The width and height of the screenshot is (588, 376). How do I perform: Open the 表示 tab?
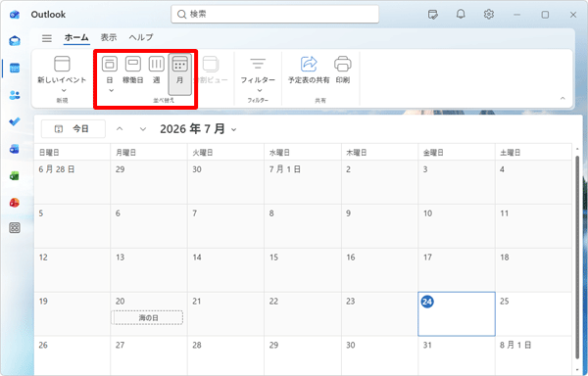[x=109, y=37]
